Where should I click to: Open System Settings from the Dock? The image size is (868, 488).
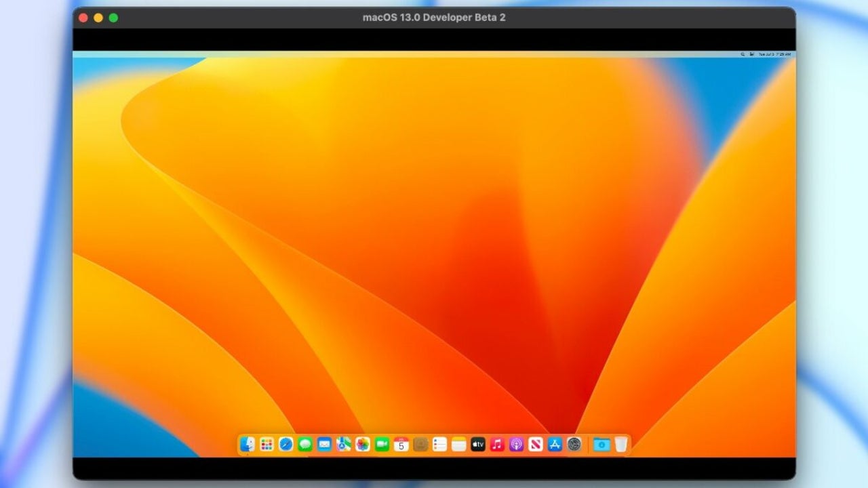pyautogui.click(x=574, y=445)
